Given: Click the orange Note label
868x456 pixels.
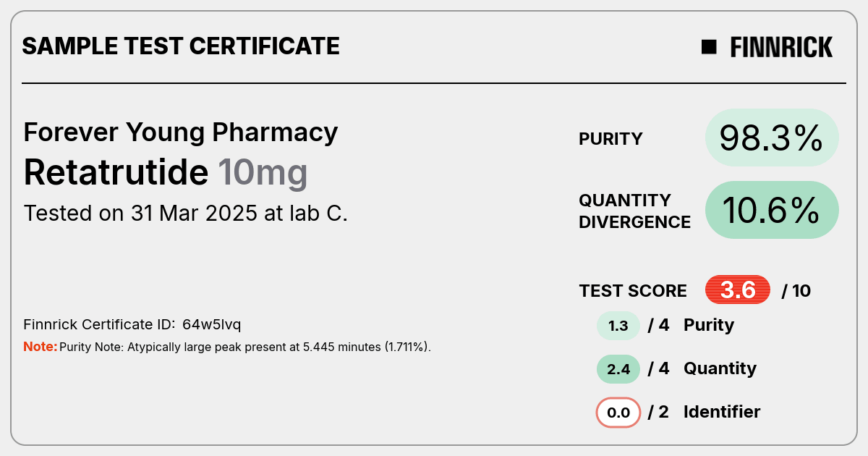Looking at the screenshot, I should coord(41,347).
